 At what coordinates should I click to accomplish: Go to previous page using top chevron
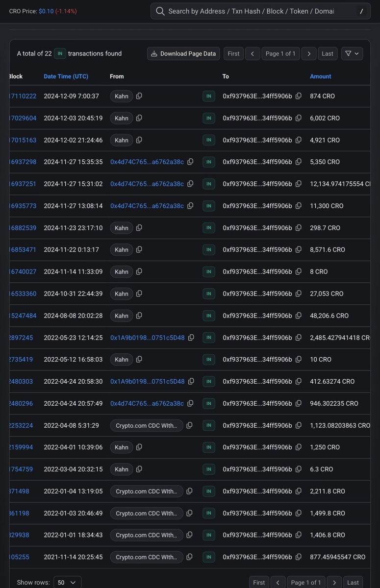(253, 53)
